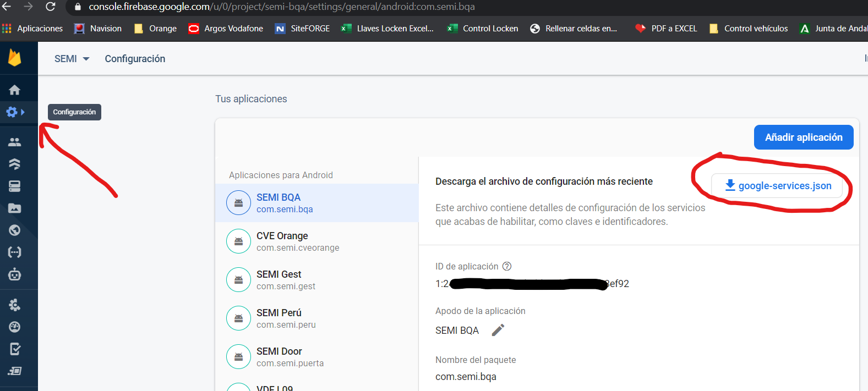
Task: Click Aplicaciones para Android label
Action: point(281,175)
